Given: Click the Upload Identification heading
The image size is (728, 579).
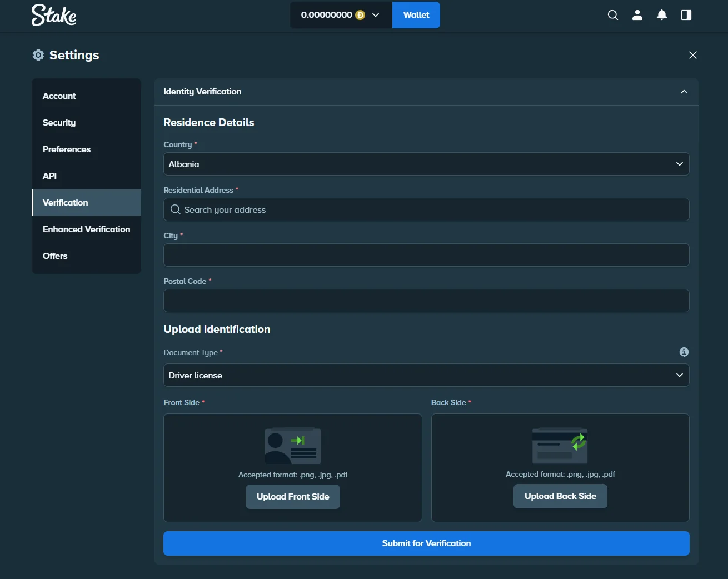Looking at the screenshot, I should pyautogui.click(x=217, y=330).
